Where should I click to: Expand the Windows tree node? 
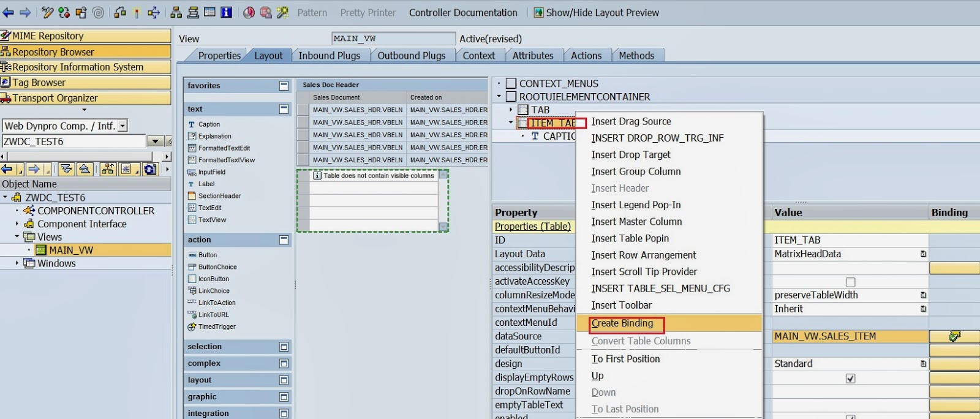click(x=17, y=263)
